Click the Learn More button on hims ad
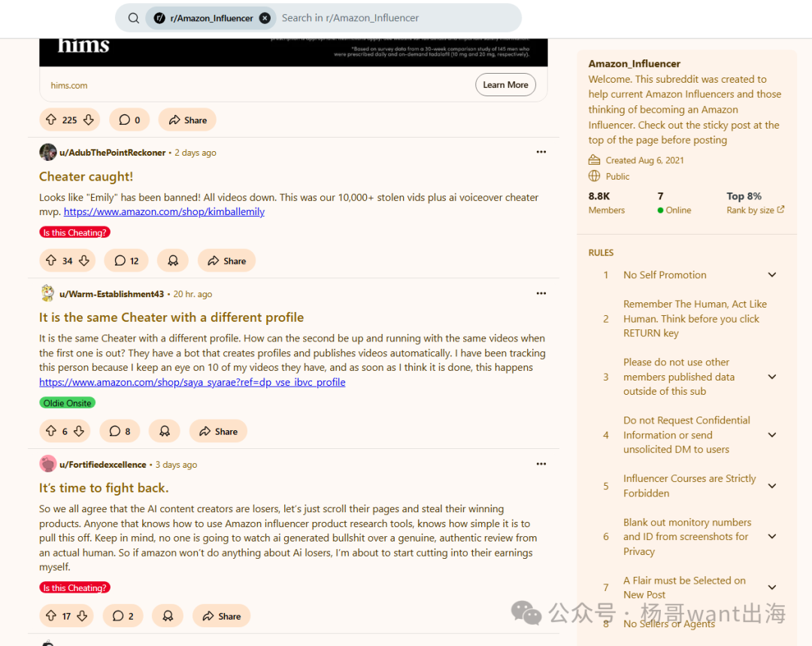 coord(505,85)
